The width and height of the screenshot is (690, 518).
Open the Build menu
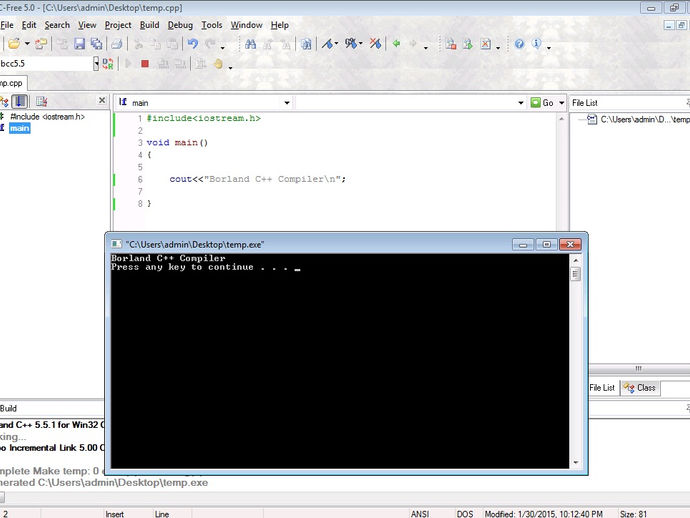point(150,25)
